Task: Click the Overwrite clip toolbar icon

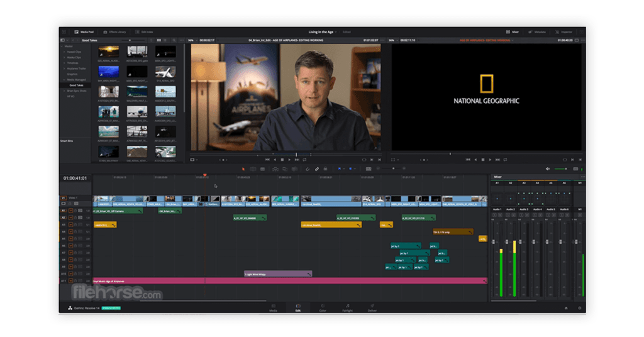Action: click(x=285, y=169)
